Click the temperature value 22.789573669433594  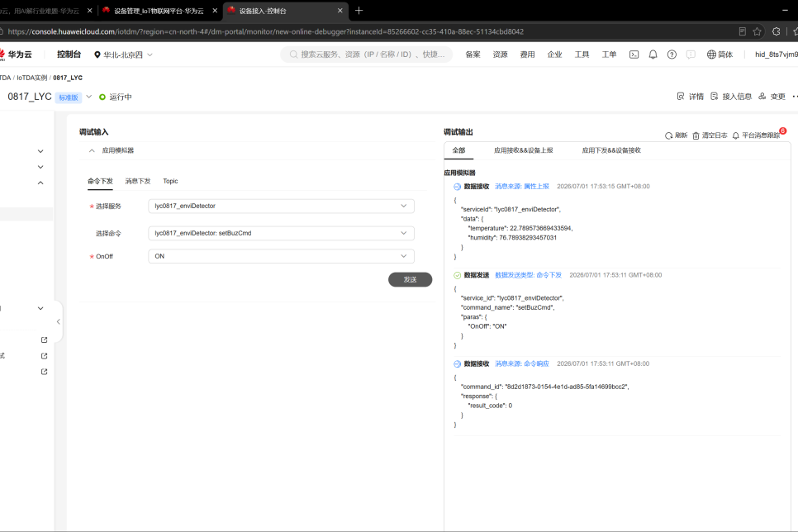pyautogui.click(x=541, y=229)
